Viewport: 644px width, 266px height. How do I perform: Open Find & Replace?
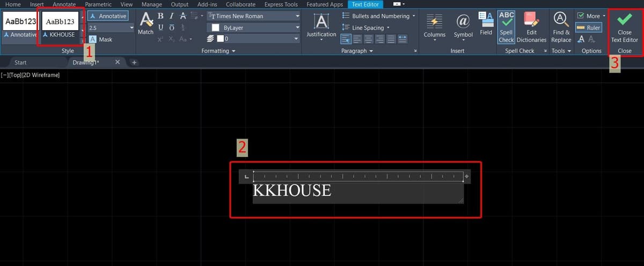561,27
